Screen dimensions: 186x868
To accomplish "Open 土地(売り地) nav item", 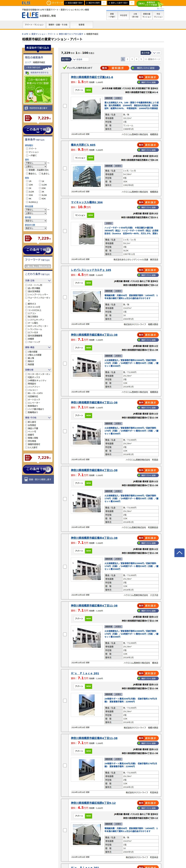I will [135, 15].
